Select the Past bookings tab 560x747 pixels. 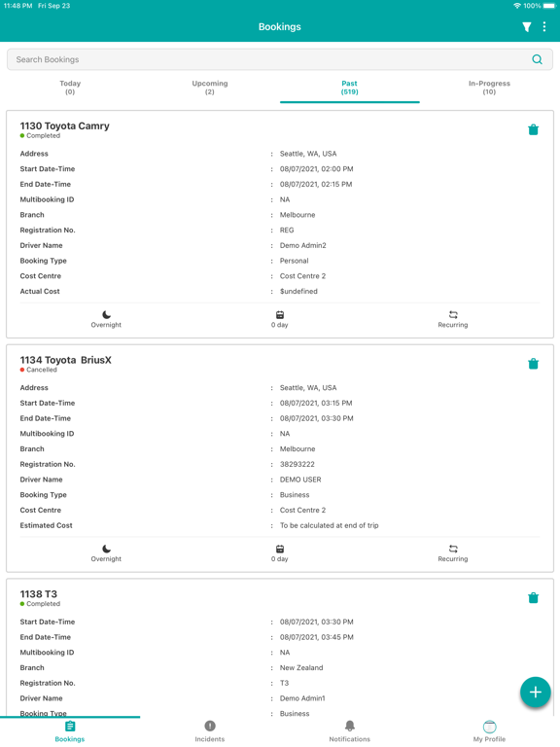pyautogui.click(x=350, y=88)
